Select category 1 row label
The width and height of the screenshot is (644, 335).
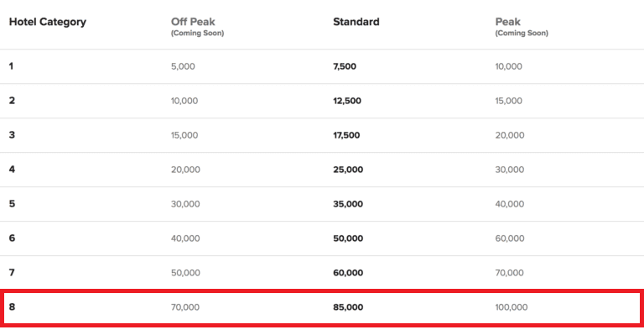coord(12,66)
